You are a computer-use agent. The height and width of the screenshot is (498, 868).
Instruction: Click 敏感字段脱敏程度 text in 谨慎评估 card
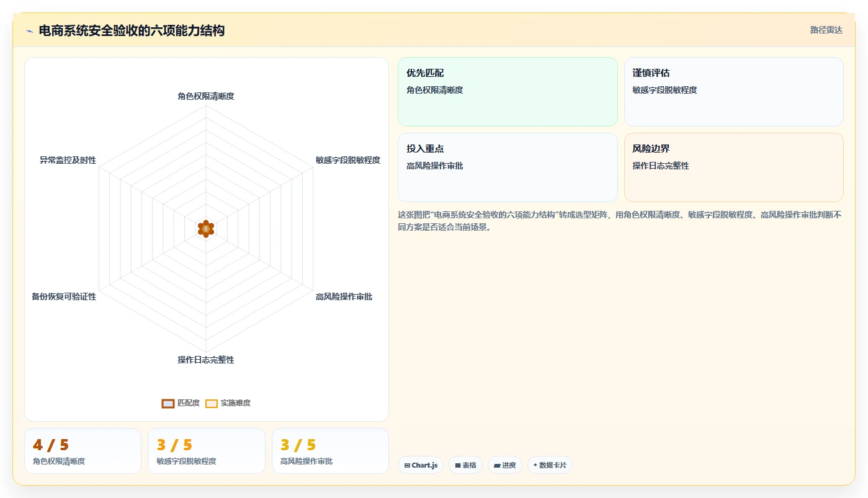pos(665,90)
